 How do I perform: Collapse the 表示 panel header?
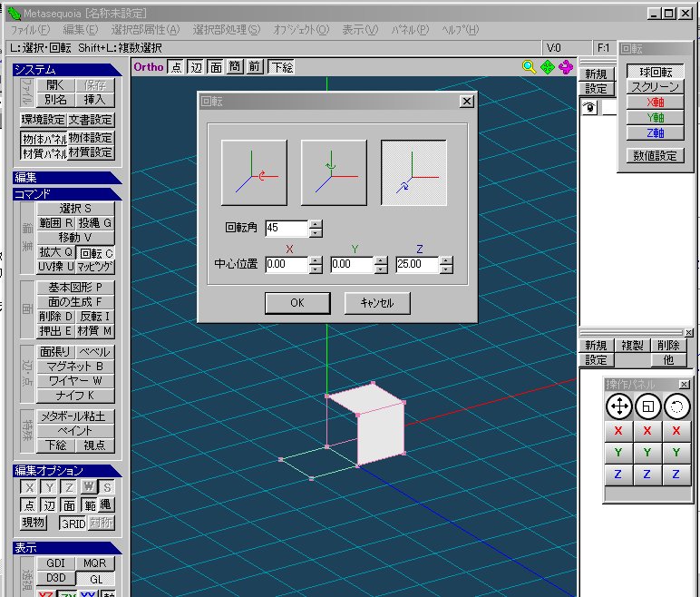pos(67,547)
